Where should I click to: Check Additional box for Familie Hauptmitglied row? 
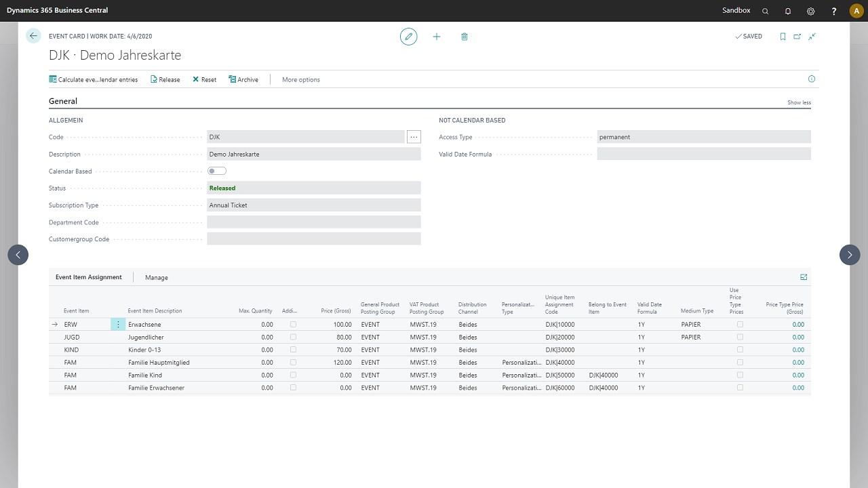[293, 363]
